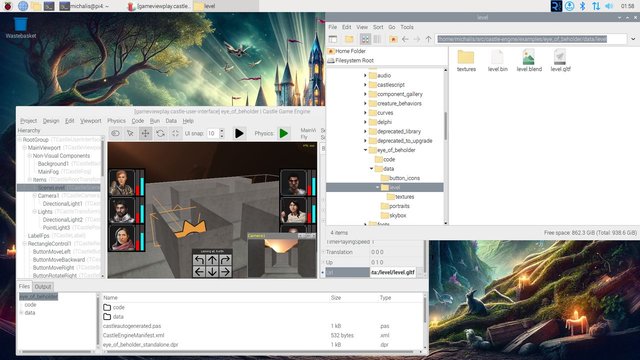Click the black Play button to run project
This screenshot has height=360, width=640.
[x=239, y=133]
